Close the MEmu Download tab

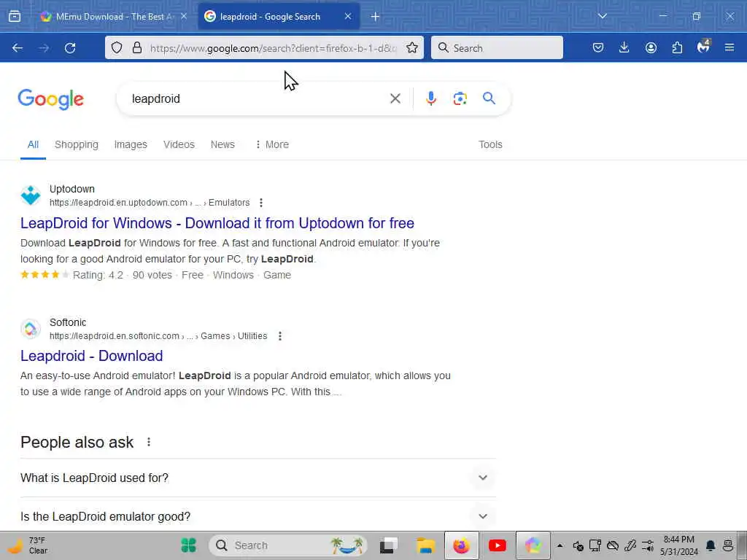click(x=184, y=17)
